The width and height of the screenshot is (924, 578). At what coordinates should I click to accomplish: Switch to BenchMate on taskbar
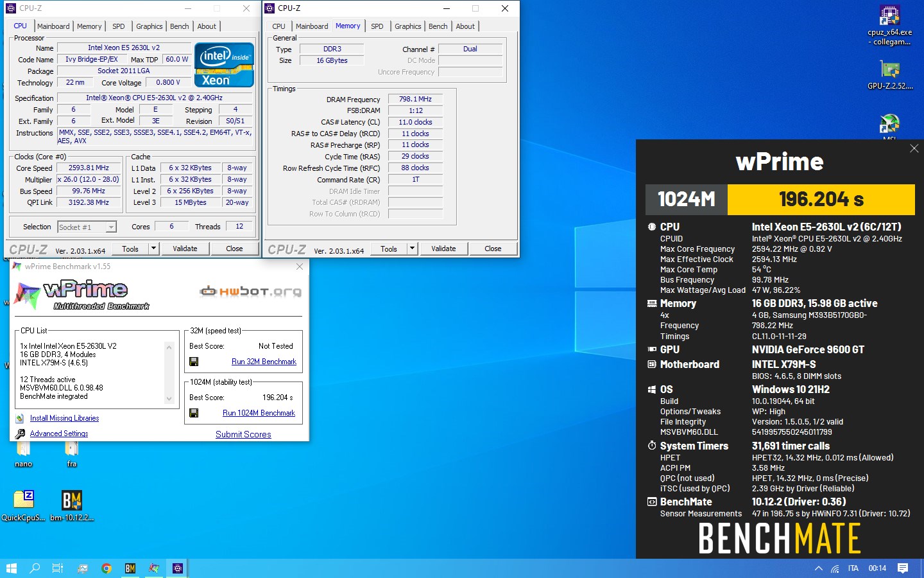tap(130, 568)
